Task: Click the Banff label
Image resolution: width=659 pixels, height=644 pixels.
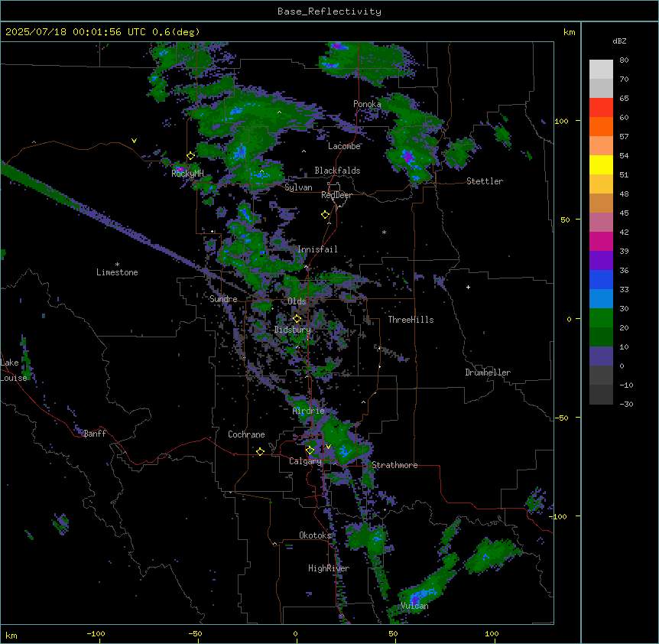Action: (95, 434)
